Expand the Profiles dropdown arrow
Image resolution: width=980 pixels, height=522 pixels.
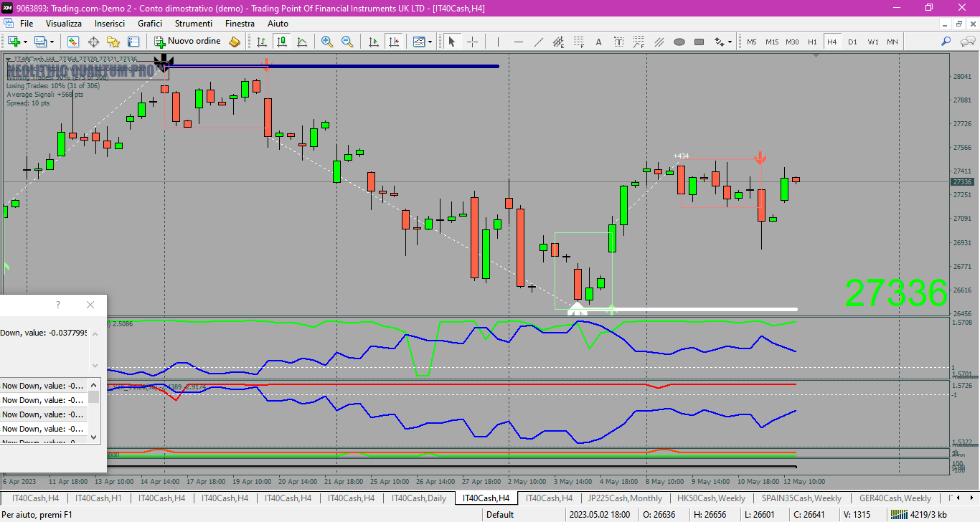[52, 42]
